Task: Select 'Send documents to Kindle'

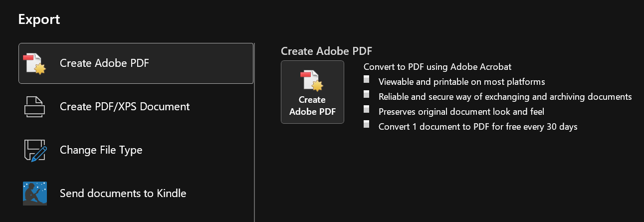Action: (x=123, y=194)
